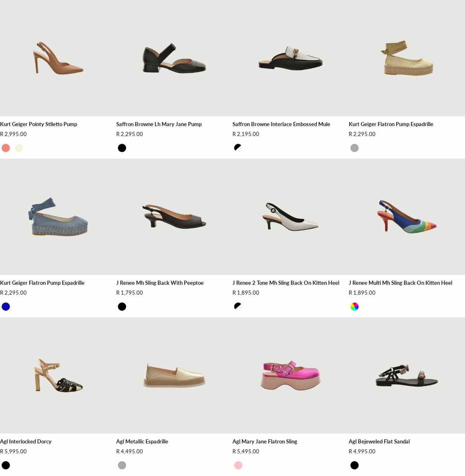Image resolution: width=465 pixels, height=476 pixels.
Task: Open J Renee Mh Sling Back With Peeptoe
Action: pyautogui.click(x=160, y=283)
